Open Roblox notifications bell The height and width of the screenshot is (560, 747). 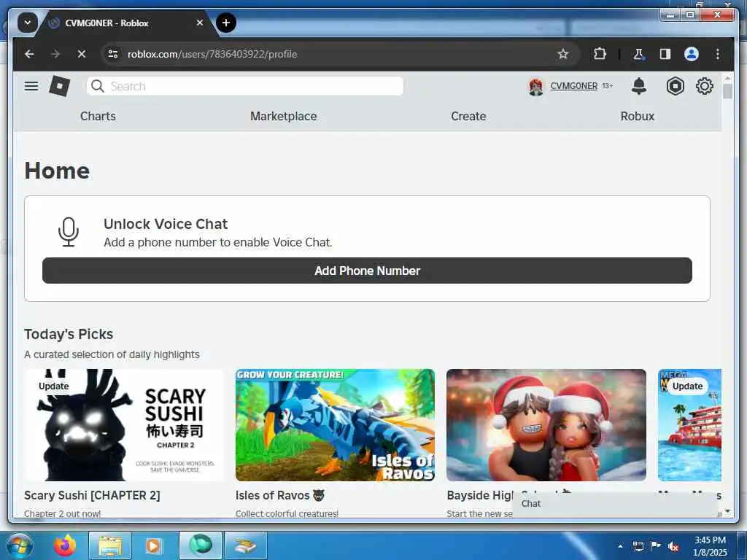point(639,86)
